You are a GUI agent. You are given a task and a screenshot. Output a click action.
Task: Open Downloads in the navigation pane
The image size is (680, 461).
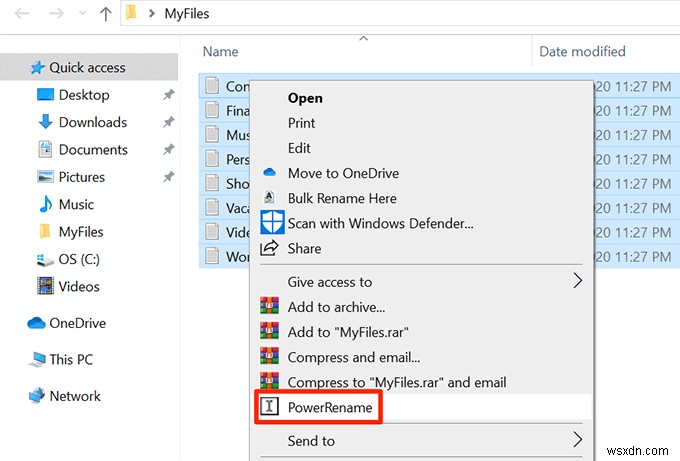[x=93, y=122]
